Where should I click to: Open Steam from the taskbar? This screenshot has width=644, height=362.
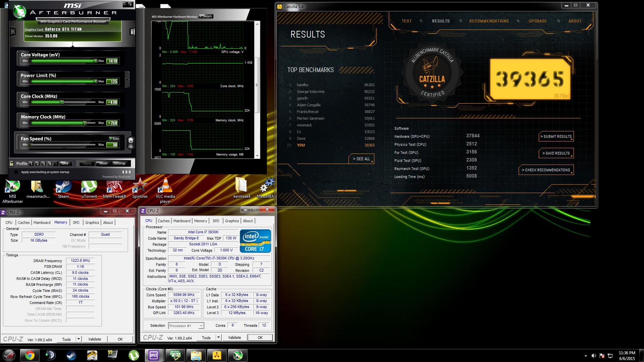click(71, 355)
